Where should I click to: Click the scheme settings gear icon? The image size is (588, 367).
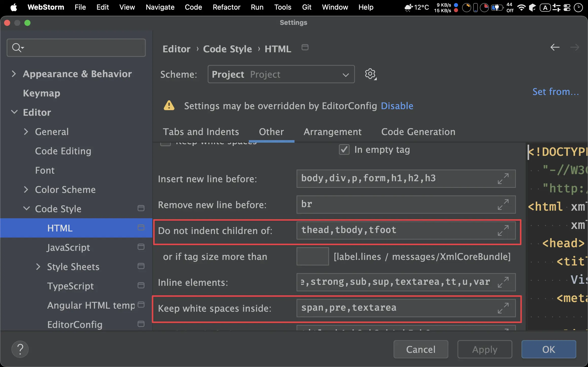[x=370, y=74]
